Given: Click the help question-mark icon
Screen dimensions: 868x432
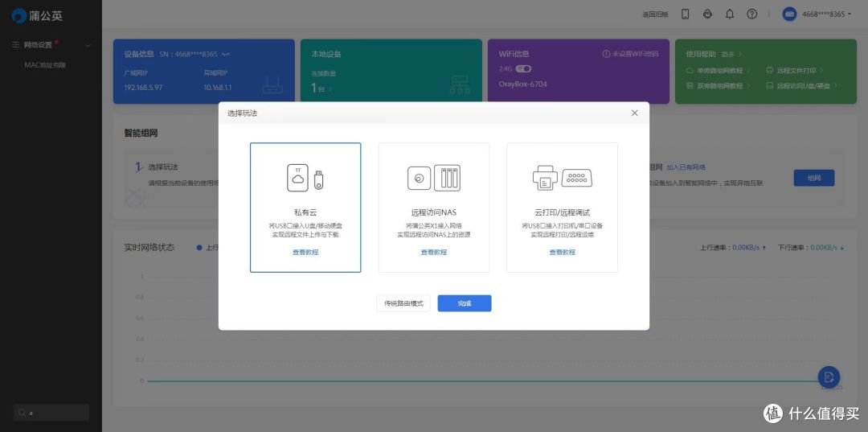Looking at the screenshot, I should (x=751, y=14).
